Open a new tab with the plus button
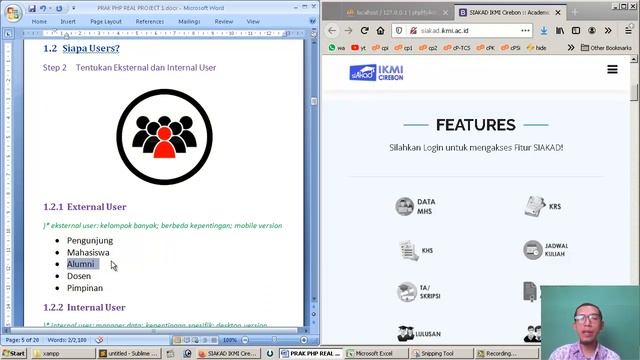The image size is (640, 360). tap(575, 12)
